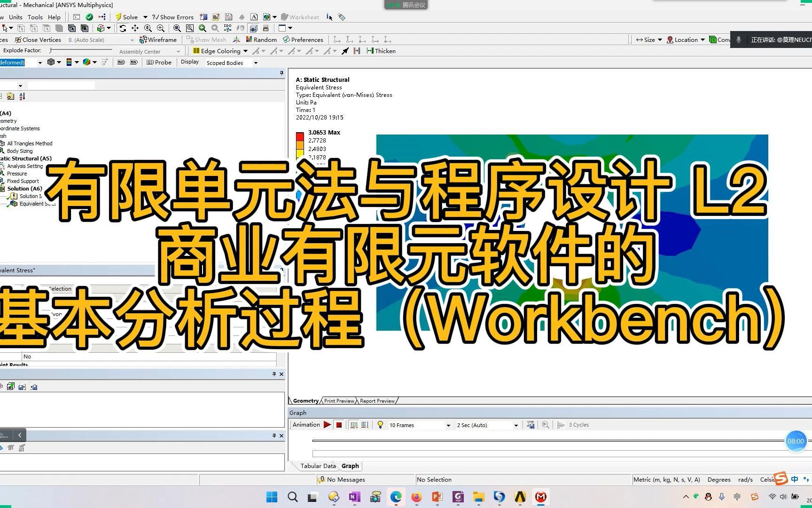Screen dimensions: 812x508
Task: Open the Solve dropdown arrow
Action: click(145, 17)
